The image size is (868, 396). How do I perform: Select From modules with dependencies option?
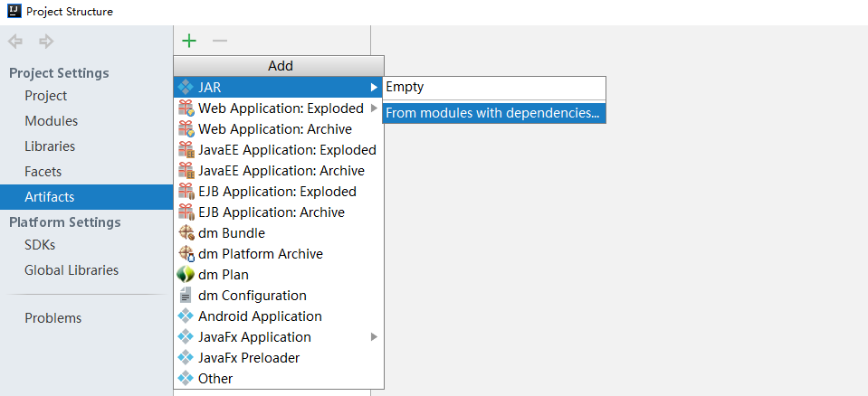(x=492, y=113)
